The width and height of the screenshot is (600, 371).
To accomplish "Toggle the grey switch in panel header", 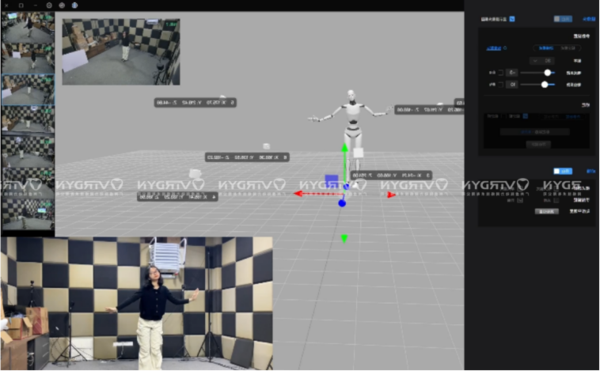I will click(563, 19).
